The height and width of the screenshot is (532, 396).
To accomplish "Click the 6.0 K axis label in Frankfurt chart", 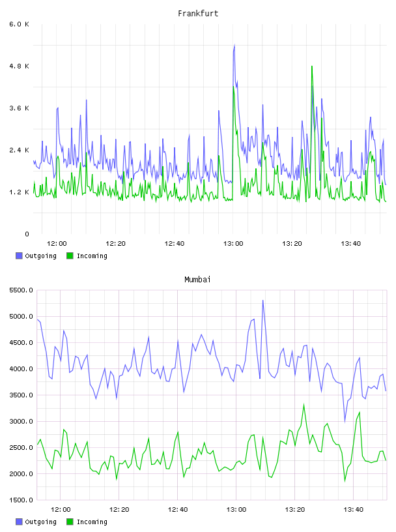I will pyautogui.click(x=20, y=24).
